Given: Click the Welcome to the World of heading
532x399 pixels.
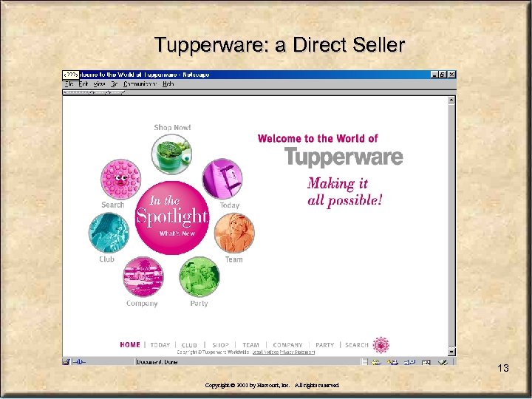Looking at the screenshot, I should pyautogui.click(x=318, y=138).
